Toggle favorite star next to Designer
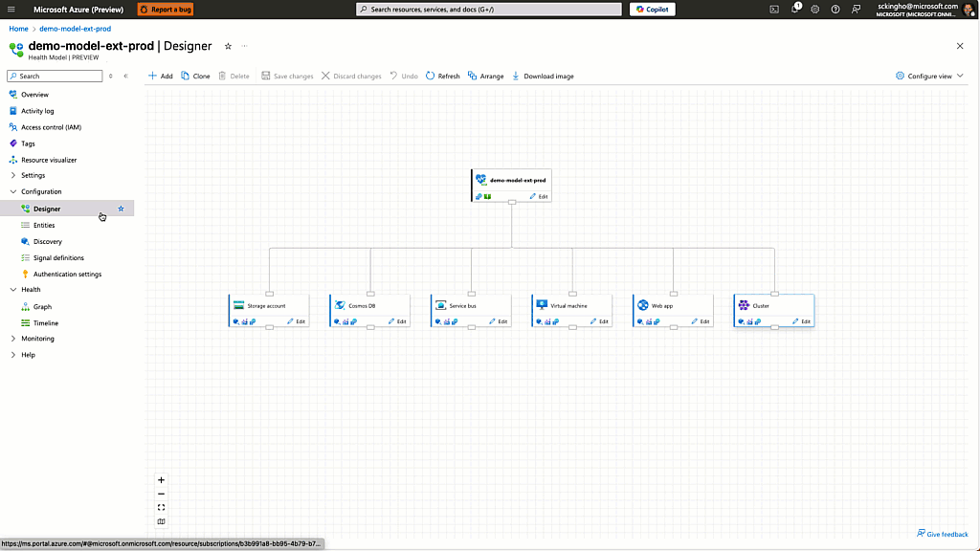980x551 pixels. tap(122, 209)
